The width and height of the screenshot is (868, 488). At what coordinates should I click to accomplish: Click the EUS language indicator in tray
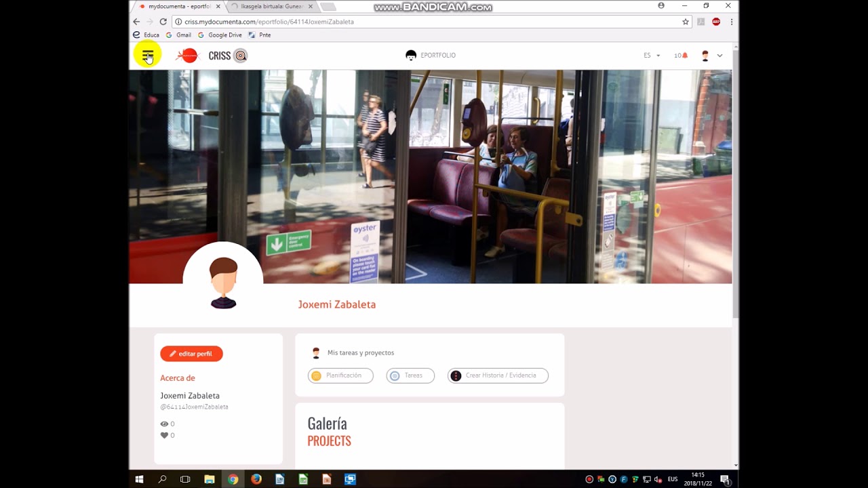(673, 479)
